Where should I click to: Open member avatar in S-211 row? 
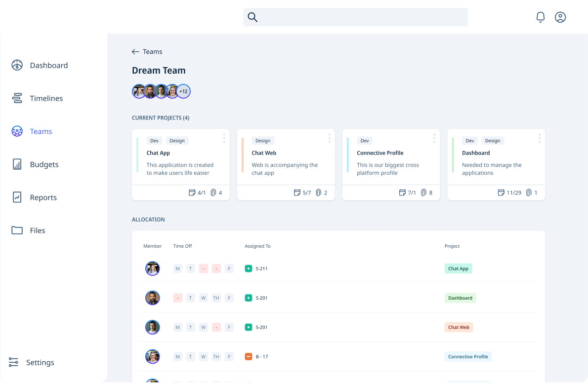pyautogui.click(x=153, y=268)
